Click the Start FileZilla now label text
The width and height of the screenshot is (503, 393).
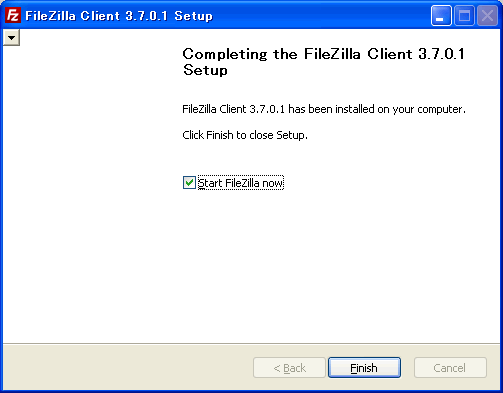click(x=241, y=183)
